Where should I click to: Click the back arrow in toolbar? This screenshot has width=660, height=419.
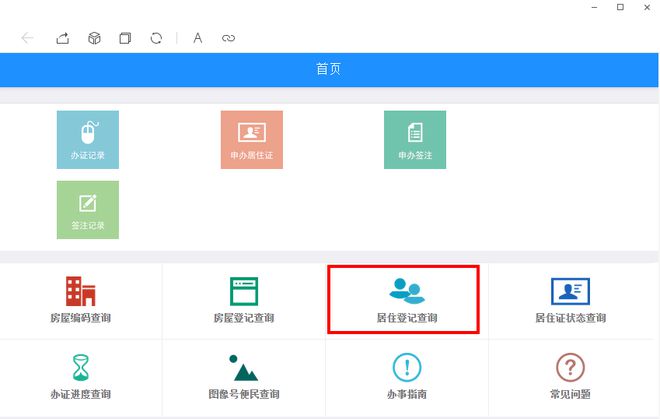pyautogui.click(x=27, y=38)
